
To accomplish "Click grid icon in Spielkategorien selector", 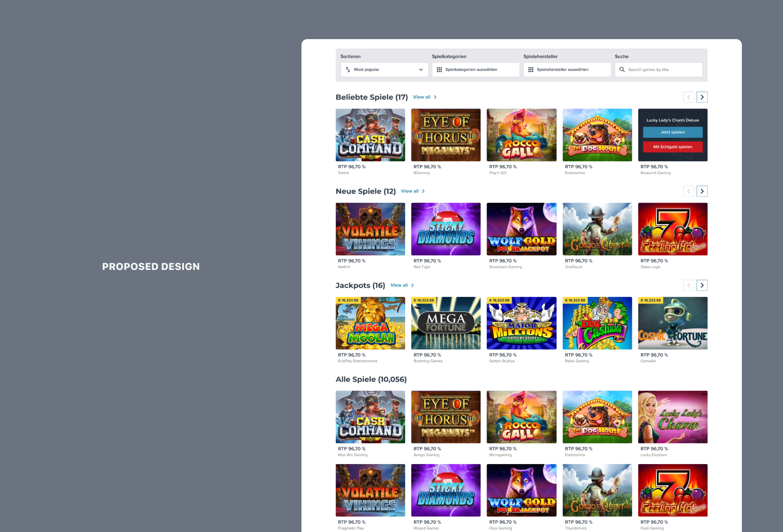I will click(x=439, y=69).
